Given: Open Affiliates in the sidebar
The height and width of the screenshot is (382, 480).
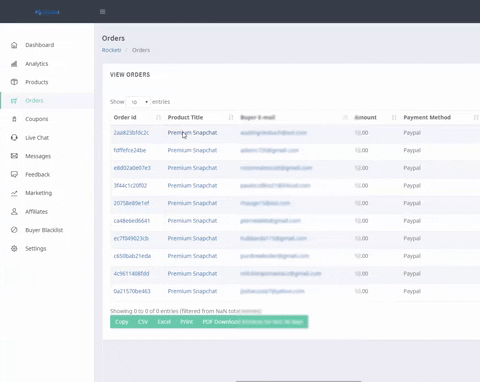Looking at the screenshot, I should coord(37,211).
